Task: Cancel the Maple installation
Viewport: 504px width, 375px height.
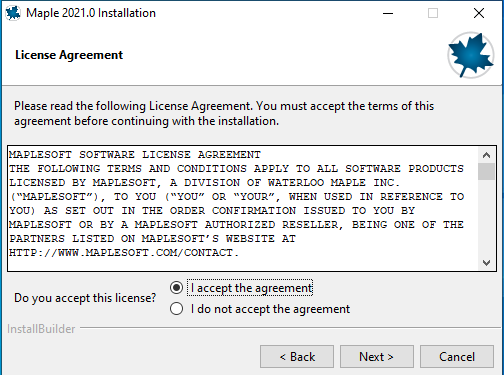Action: click(457, 357)
